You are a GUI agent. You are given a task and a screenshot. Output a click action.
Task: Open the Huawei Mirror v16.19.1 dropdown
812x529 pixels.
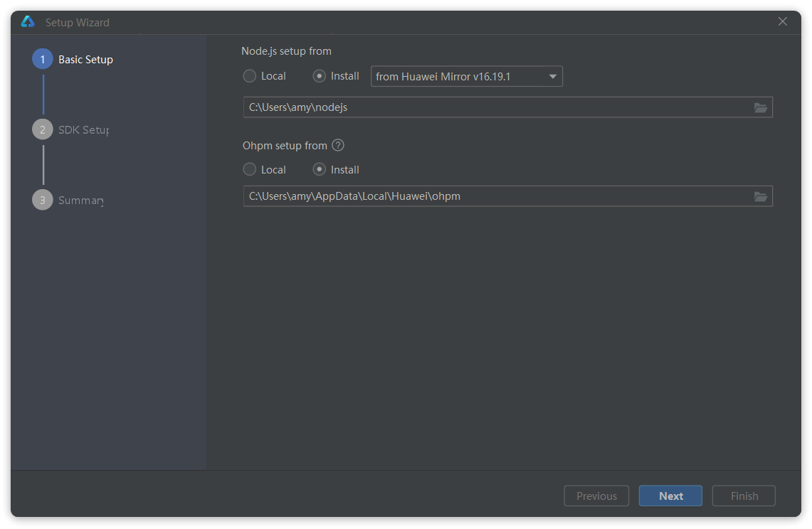pyautogui.click(x=467, y=77)
